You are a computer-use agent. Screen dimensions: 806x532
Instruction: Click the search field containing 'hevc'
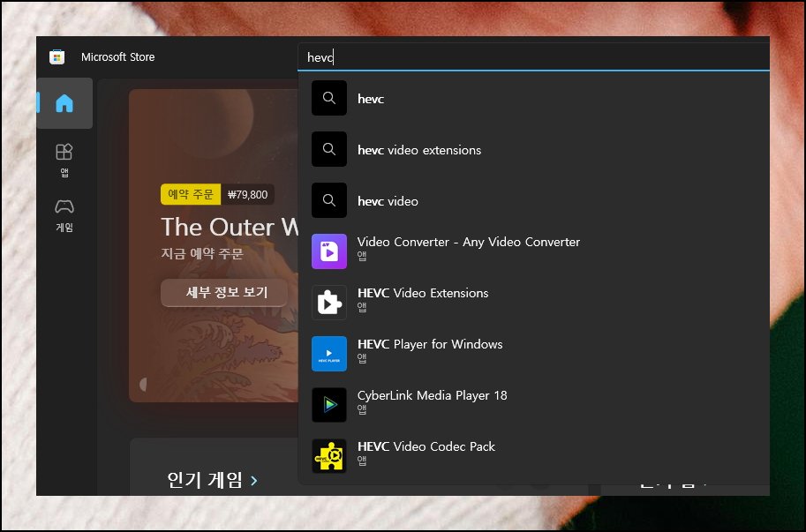coord(533,57)
